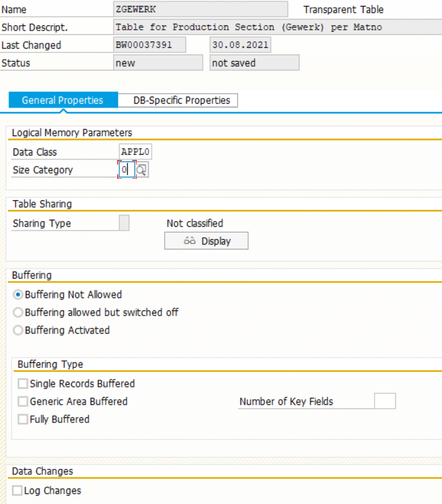This screenshot has width=442, height=504.
Task: Check the Generic Area Buffered box
Action: click(x=23, y=402)
